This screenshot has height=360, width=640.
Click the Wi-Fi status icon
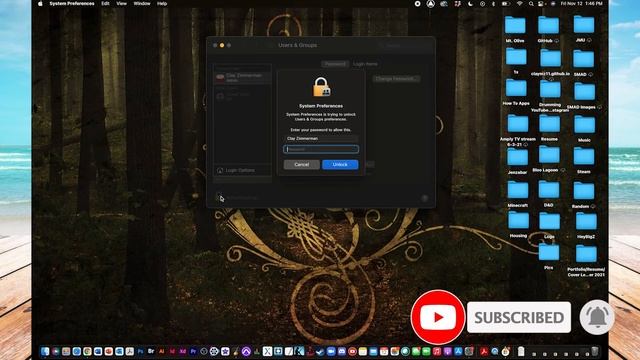pos(519,3)
